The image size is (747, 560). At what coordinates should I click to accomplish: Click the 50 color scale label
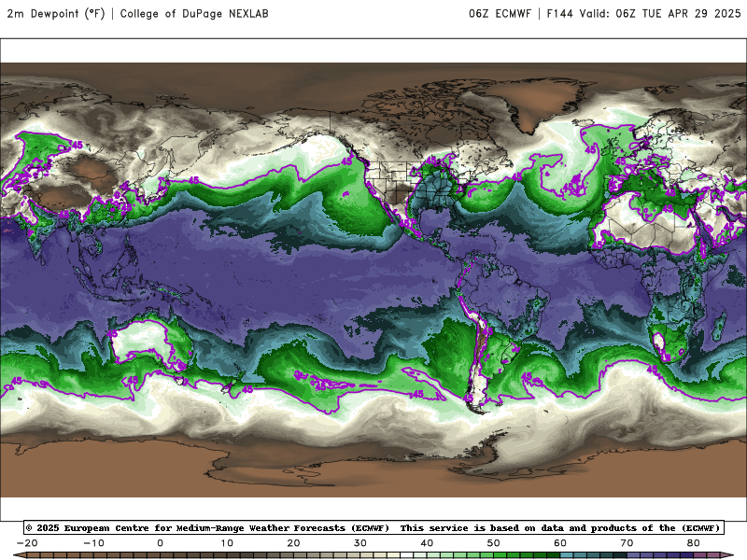[494, 543]
